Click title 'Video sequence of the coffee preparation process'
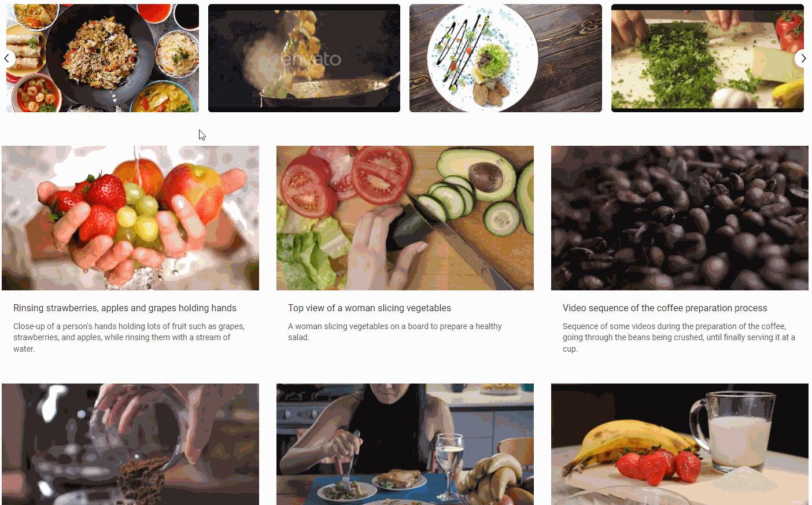812x505 pixels. 665,308
